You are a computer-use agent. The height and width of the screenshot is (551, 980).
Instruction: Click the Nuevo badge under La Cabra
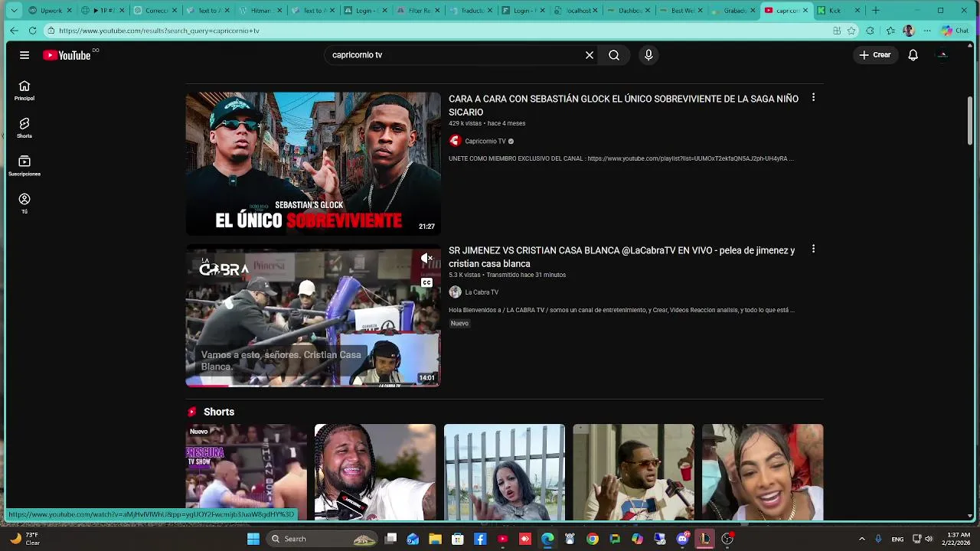[459, 323]
